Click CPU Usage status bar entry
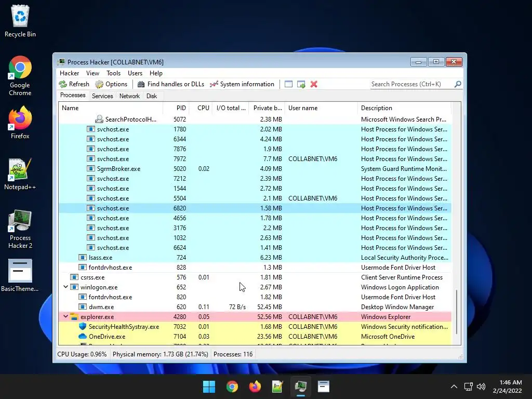Viewport: 532px width, 399px height. click(x=82, y=354)
